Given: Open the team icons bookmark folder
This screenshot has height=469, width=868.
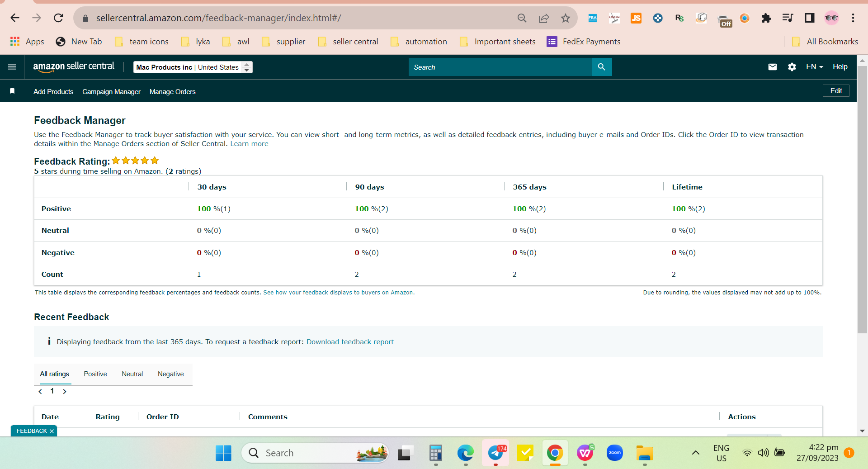Looking at the screenshot, I should pos(142,42).
